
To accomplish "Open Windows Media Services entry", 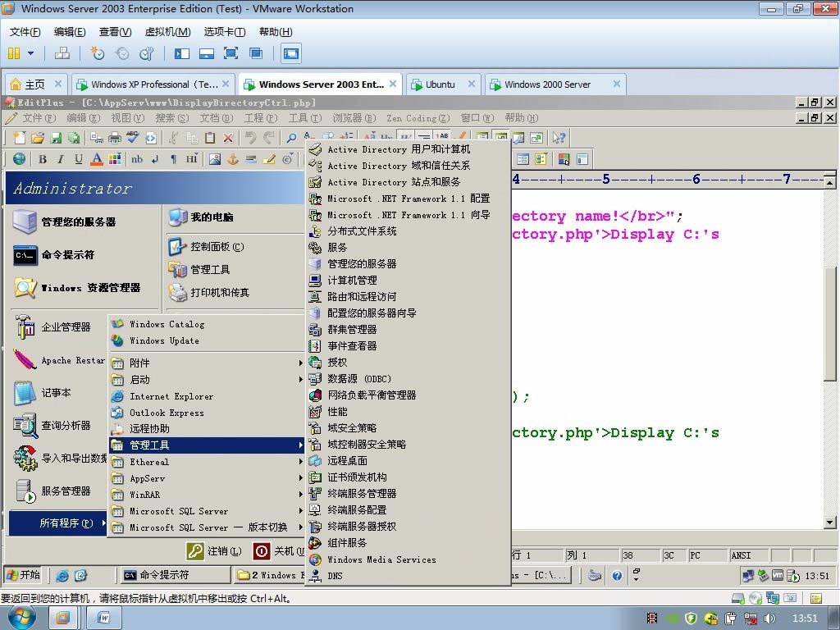I will pos(408,559).
